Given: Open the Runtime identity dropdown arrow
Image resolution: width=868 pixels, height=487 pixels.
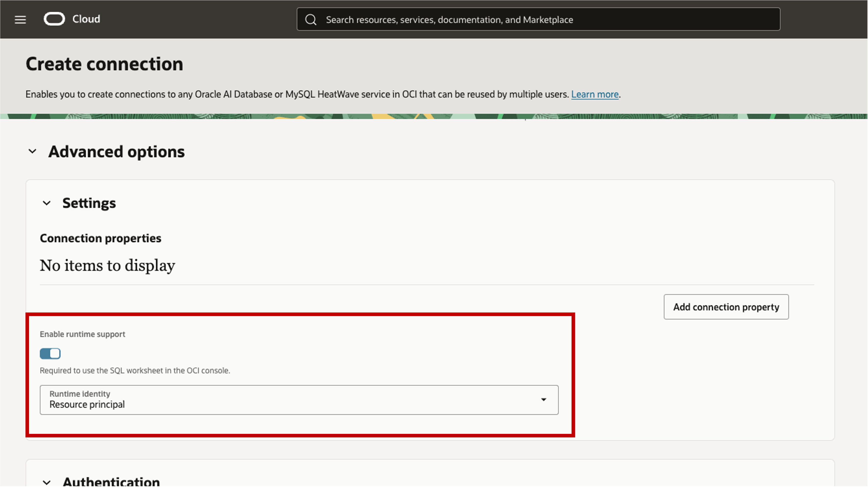Looking at the screenshot, I should 544,400.
